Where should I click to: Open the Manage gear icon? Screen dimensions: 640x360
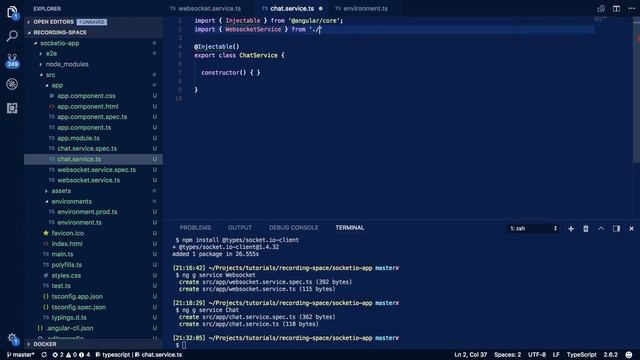(x=12, y=338)
